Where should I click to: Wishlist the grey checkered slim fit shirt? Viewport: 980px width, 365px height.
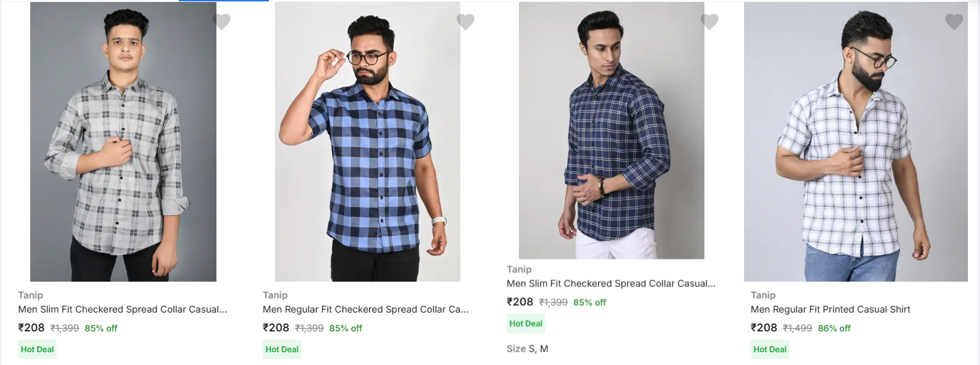tap(222, 22)
